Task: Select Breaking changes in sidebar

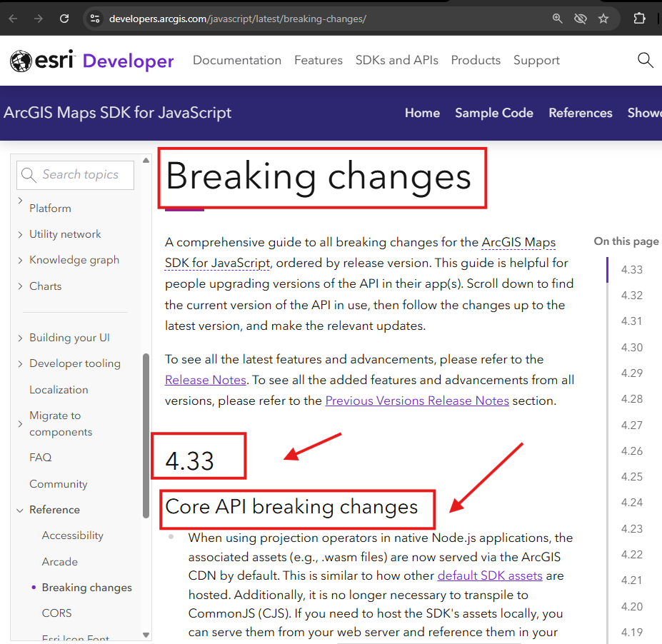Action: [x=86, y=588]
